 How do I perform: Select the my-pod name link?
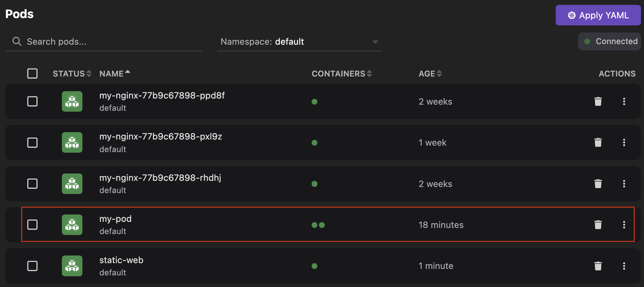tap(116, 218)
